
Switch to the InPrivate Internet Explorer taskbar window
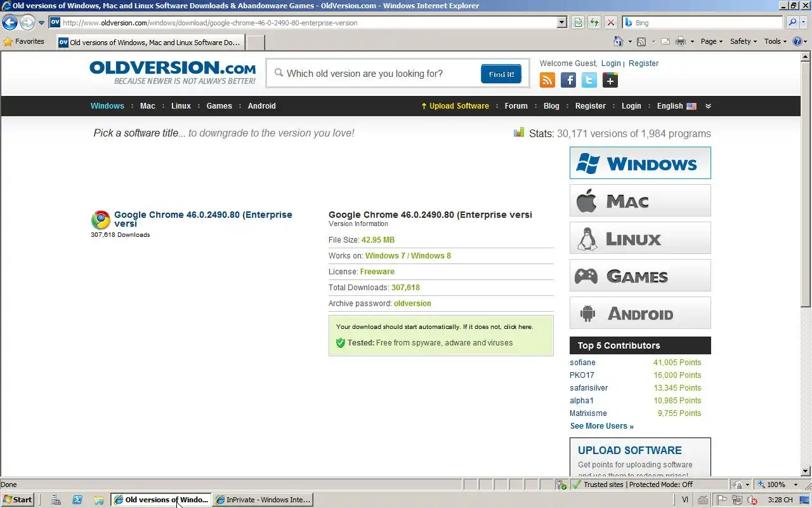pos(263,500)
